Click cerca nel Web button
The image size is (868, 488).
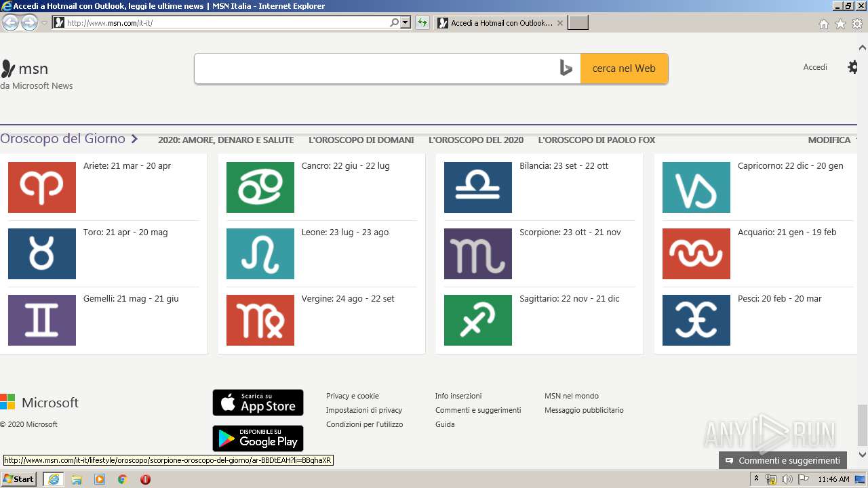[624, 68]
